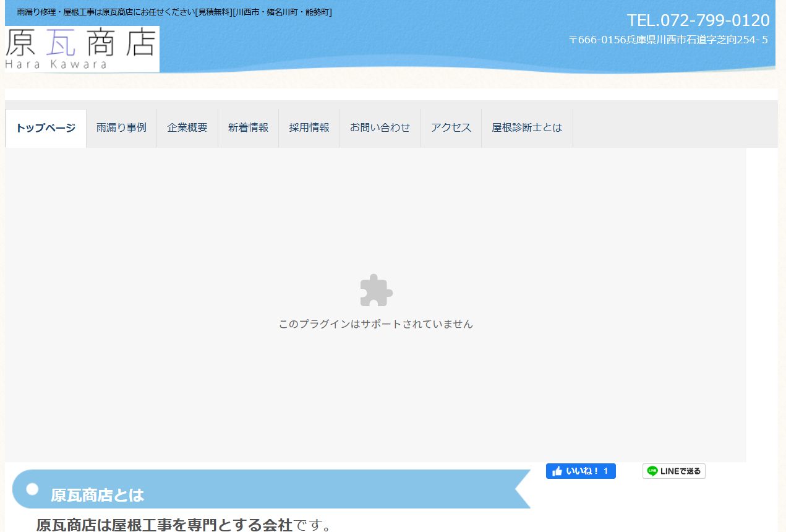Open the お問い合わせ menu item
The width and height of the screenshot is (786, 532).
coord(380,127)
